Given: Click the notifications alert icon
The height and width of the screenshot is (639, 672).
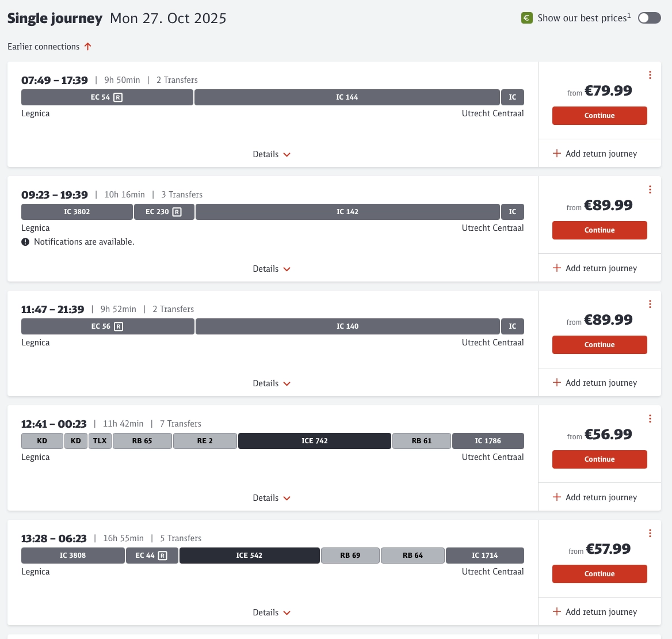Looking at the screenshot, I should pyautogui.click(x=25, y=242).
